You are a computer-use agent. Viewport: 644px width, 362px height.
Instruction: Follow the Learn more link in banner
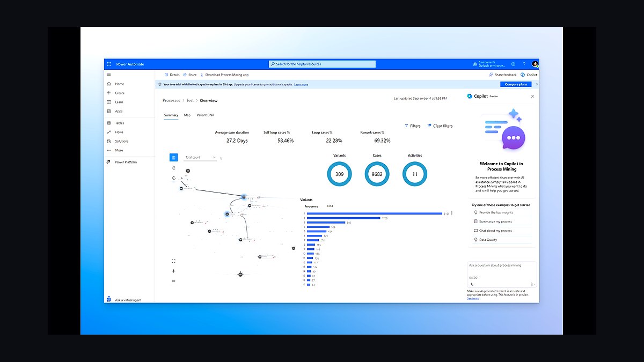[302, 84]
